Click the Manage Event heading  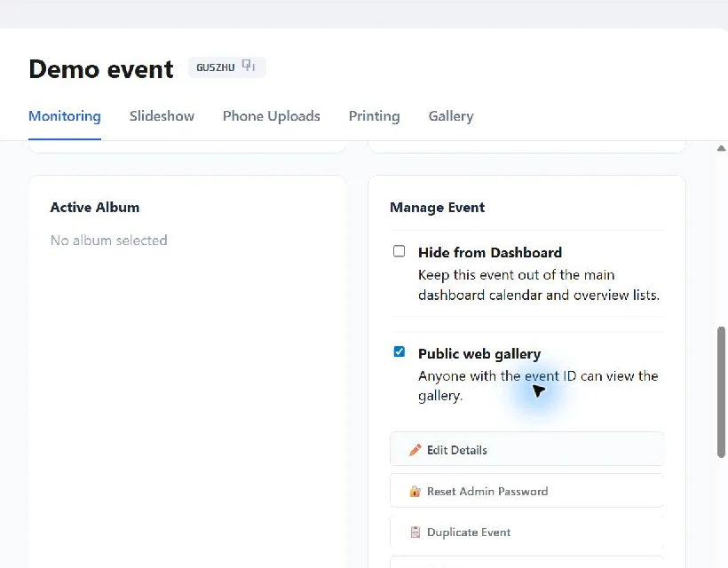pos(437,208)
